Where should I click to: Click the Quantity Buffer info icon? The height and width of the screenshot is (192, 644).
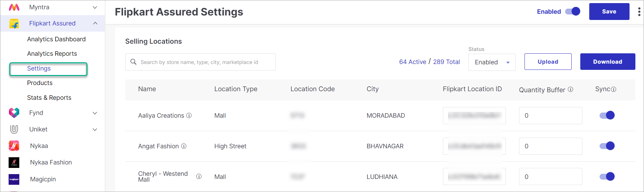pyautogui.click(x=571, y=89)
